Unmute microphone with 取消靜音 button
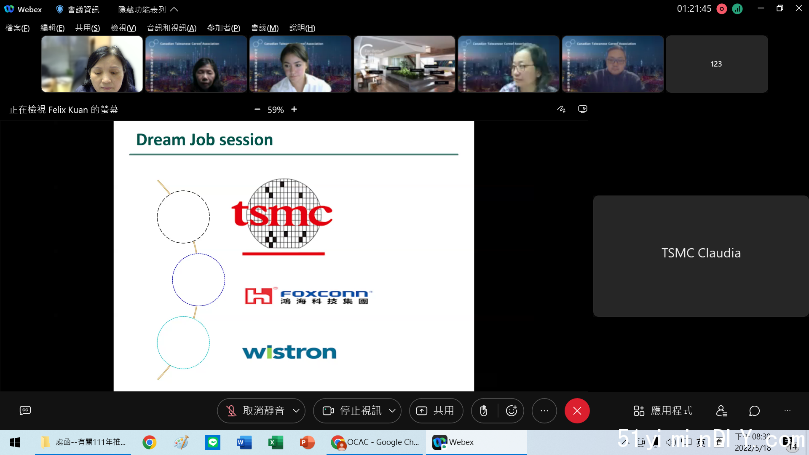Viewport: 809px width, 455px height. [x=255, y=411]
